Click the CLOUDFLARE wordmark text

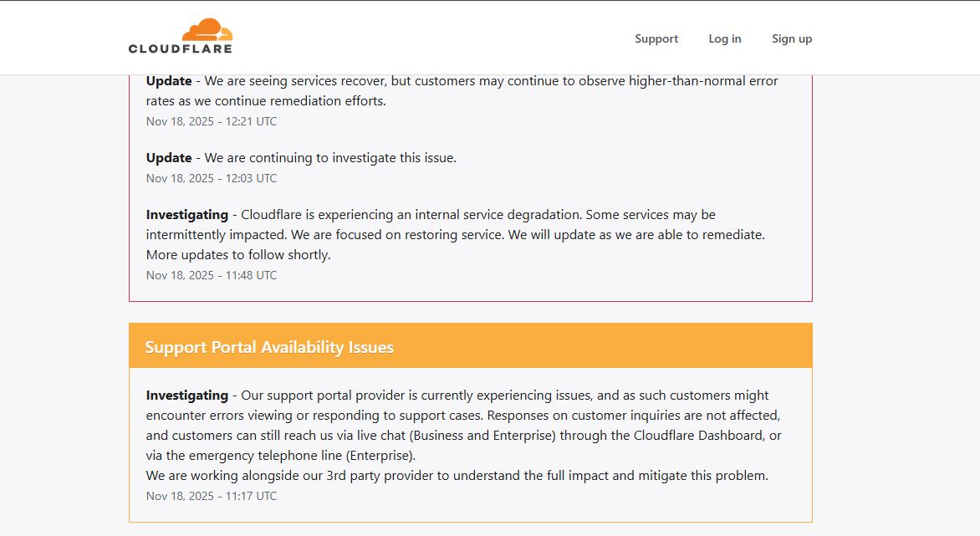[x=180, y=48]
